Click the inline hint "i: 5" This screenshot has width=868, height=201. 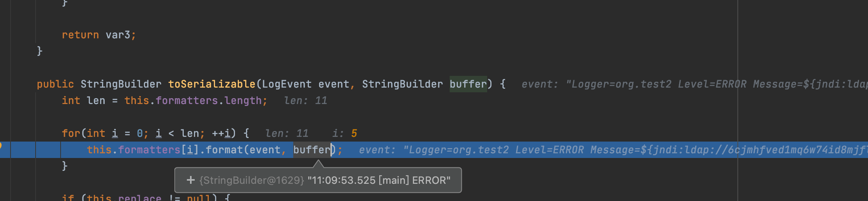[344, 133]
